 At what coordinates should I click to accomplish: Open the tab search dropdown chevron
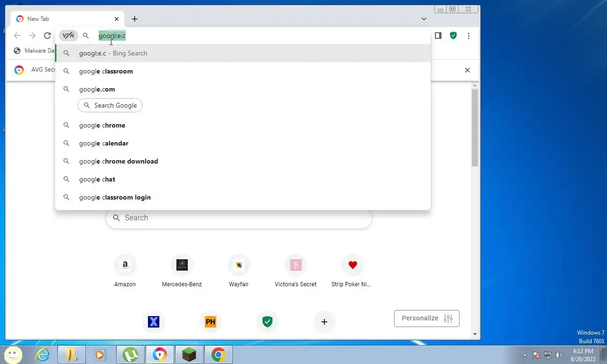point(424,19)
